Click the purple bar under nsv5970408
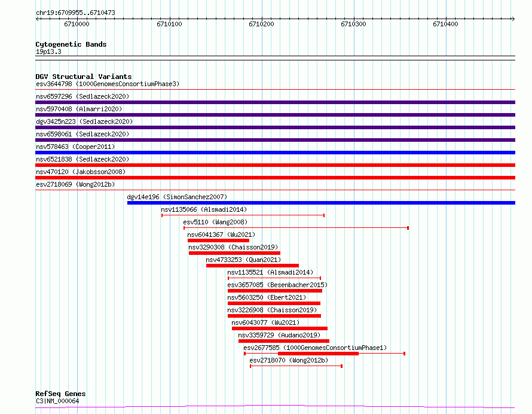Viewport: 532px width, 414px height. (275, 115)
